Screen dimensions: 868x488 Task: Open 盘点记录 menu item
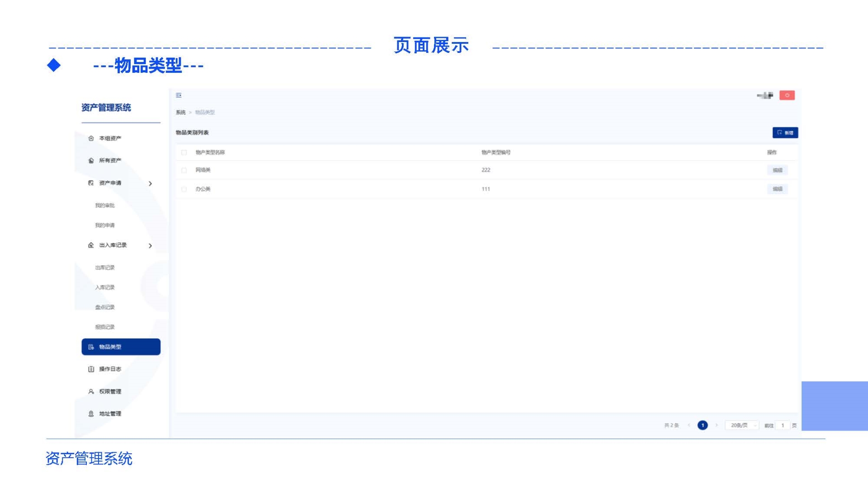coord(105,307)
